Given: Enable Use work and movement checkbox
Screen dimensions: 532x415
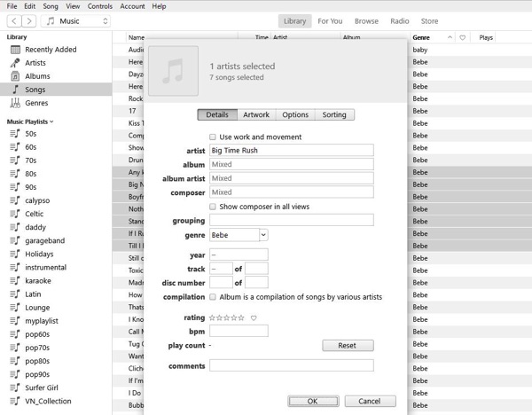Looking at the screenshot, I should coord(213,137).
